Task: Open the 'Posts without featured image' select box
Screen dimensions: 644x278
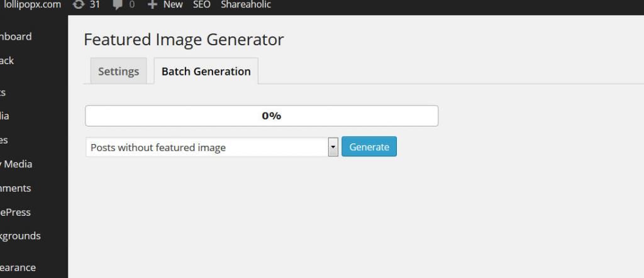Action: coord(212,147)
